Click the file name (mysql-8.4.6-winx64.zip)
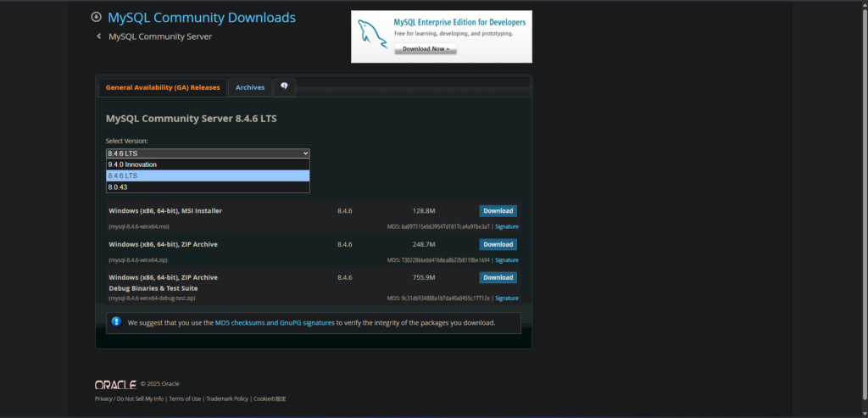The height and width of the screenshot is (418, 868). coord(138,259)
